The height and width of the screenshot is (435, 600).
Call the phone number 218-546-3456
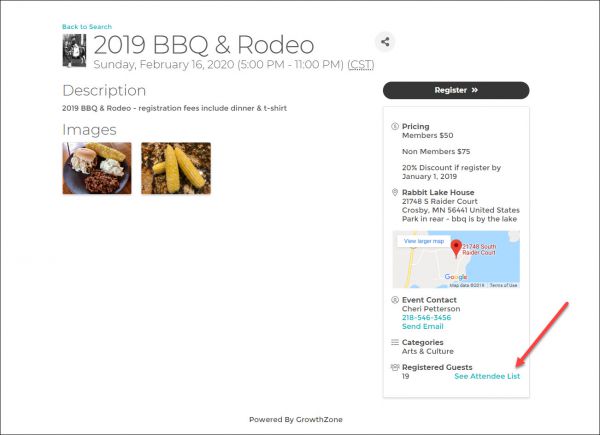point(426,318)
